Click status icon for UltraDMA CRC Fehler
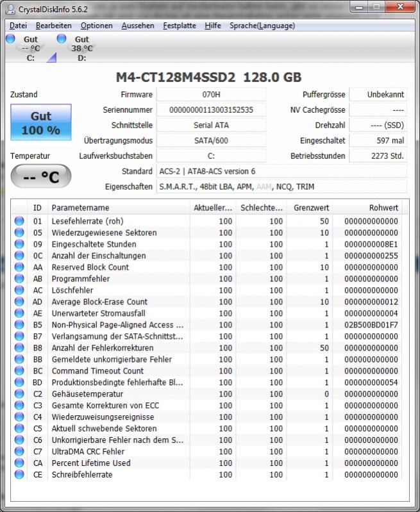 (19, 452)
